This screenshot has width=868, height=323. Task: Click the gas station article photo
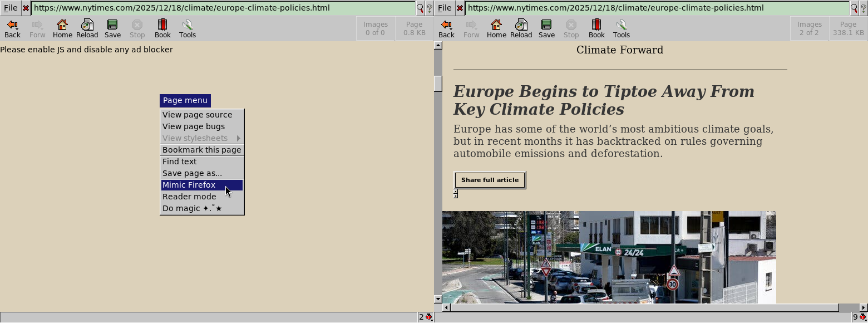click(609, 257)
